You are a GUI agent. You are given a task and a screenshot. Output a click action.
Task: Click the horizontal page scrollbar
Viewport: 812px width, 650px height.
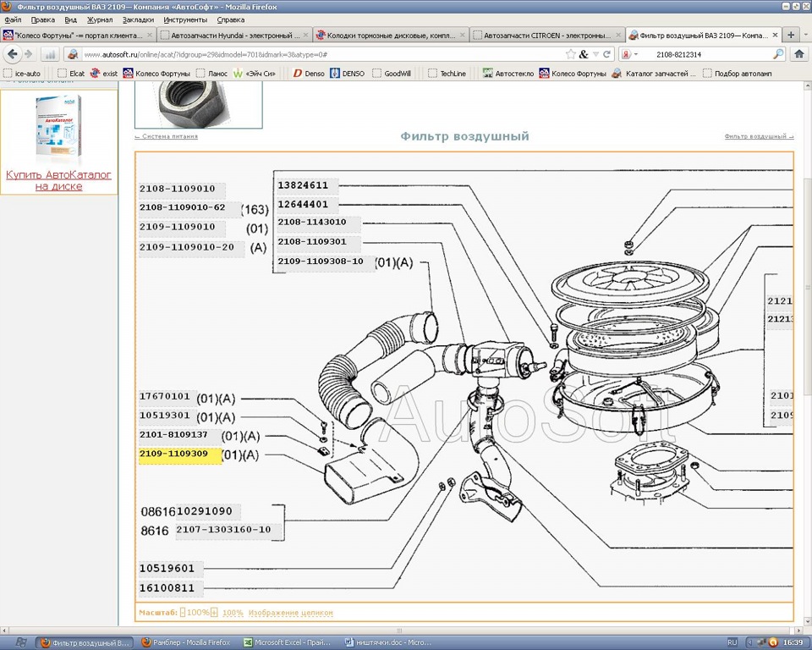(x=399, y=631)
